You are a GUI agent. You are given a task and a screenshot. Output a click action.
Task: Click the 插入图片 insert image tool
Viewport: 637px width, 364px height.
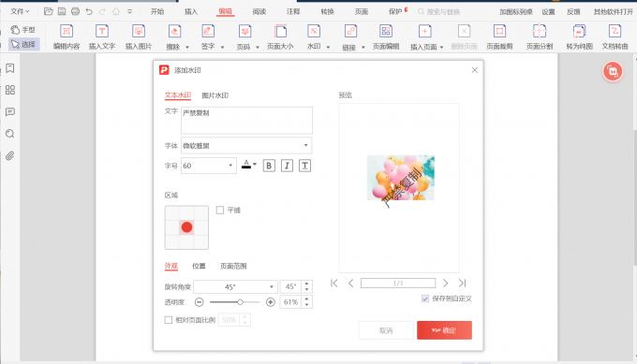(x=139, y=36)
